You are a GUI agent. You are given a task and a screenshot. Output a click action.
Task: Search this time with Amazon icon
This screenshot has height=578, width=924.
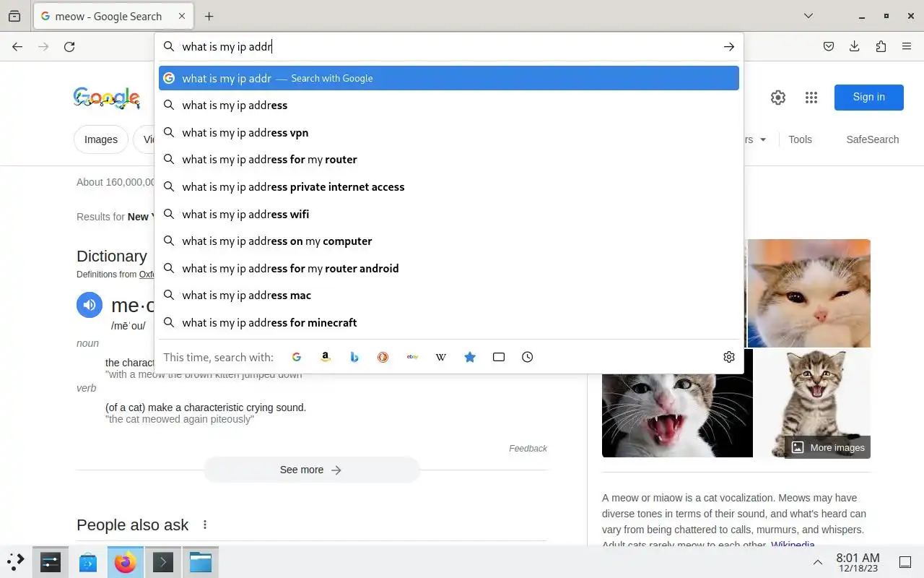click(x=326, y=357)
